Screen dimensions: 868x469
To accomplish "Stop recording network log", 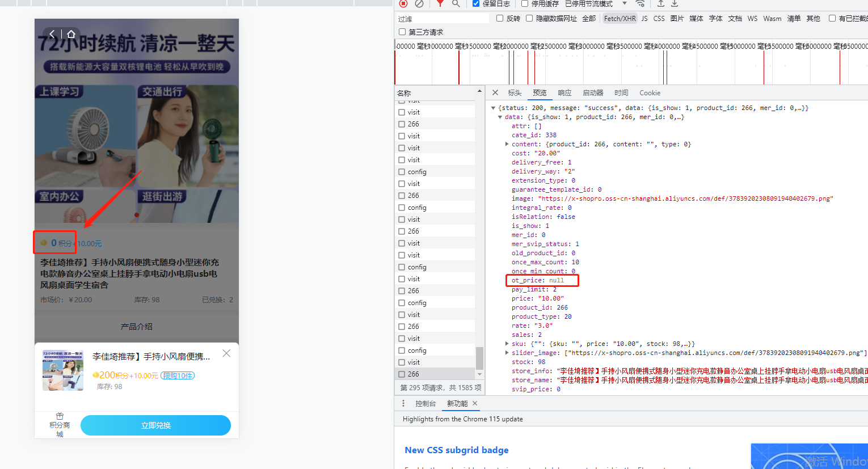I will tap(403, 3).
